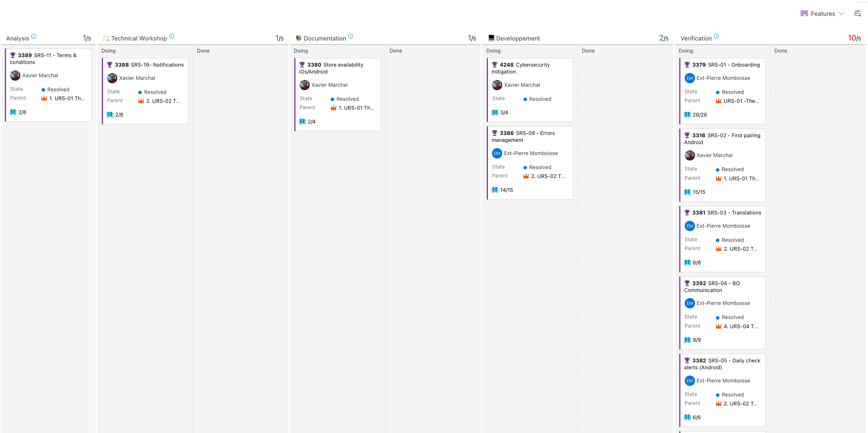Click the Verification column info icon
868x433 pixels.
(716, 36)
